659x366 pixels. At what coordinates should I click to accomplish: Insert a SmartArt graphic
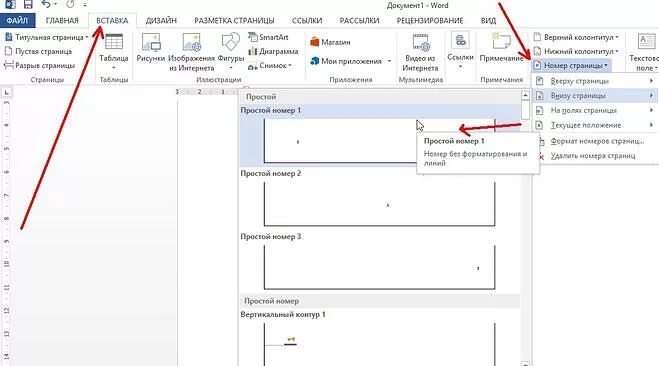(x=268, y=37)
